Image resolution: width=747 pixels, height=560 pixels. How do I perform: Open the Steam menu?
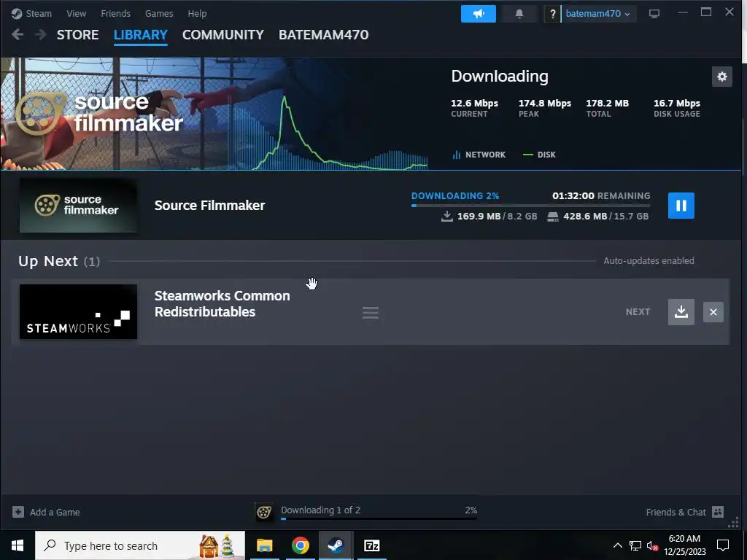tap(39, 14)
